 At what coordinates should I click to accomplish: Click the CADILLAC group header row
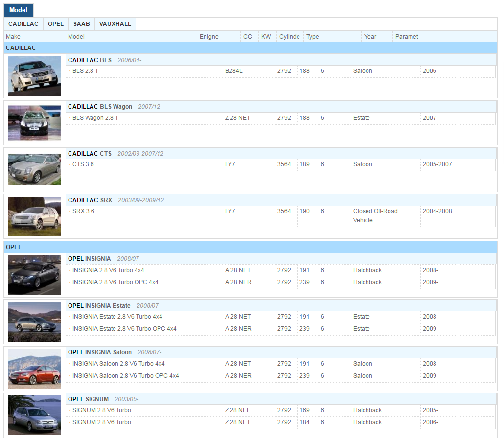tap(251, 48)
